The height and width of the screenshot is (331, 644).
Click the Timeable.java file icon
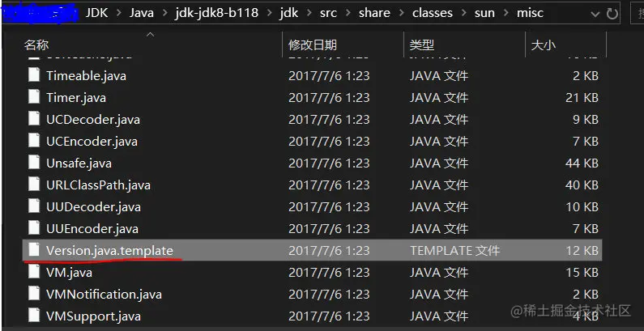point(34,76)
